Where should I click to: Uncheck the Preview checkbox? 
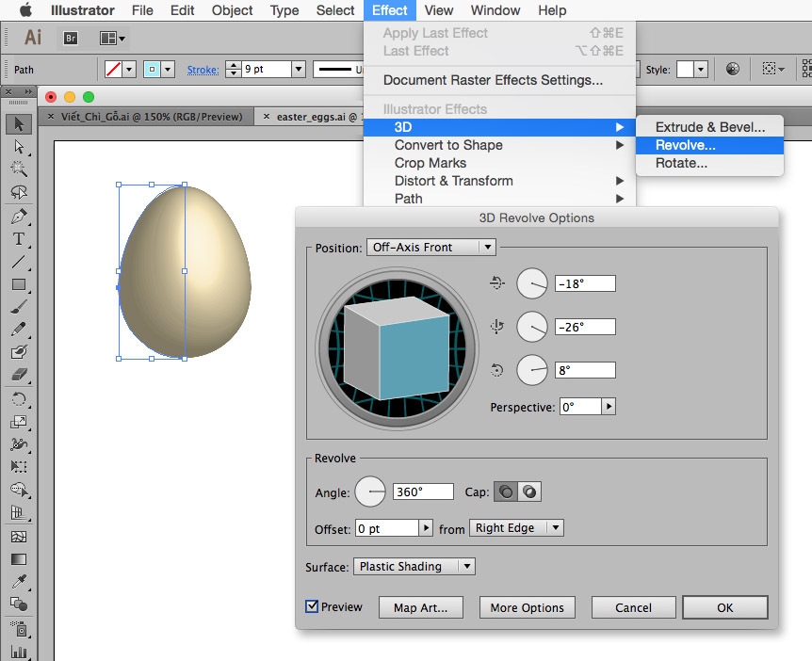(x=313, y=607)
